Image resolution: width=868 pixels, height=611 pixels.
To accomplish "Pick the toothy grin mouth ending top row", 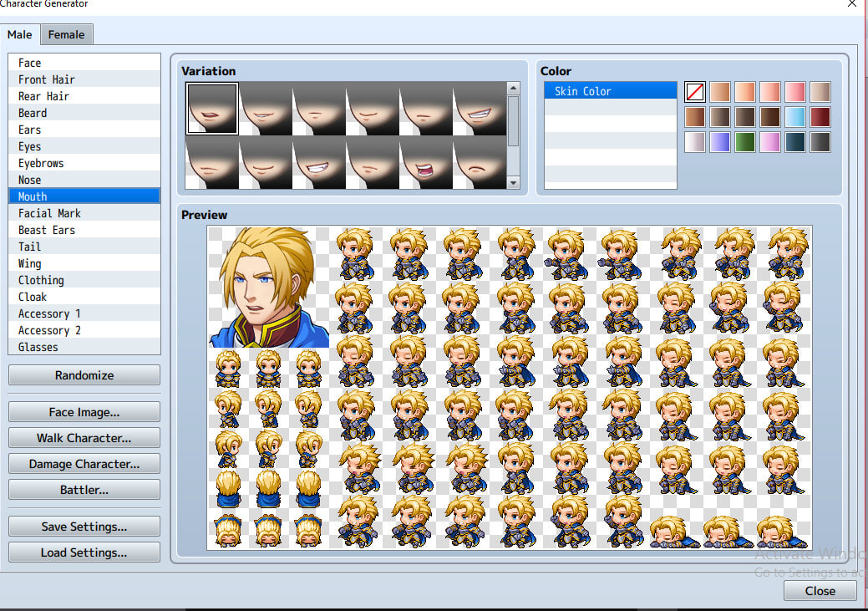I will pyautogui.click(x=480, y=109).
